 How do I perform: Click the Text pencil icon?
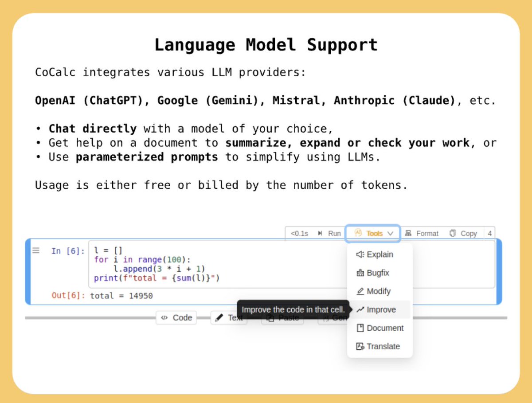(x=219, y=317)
